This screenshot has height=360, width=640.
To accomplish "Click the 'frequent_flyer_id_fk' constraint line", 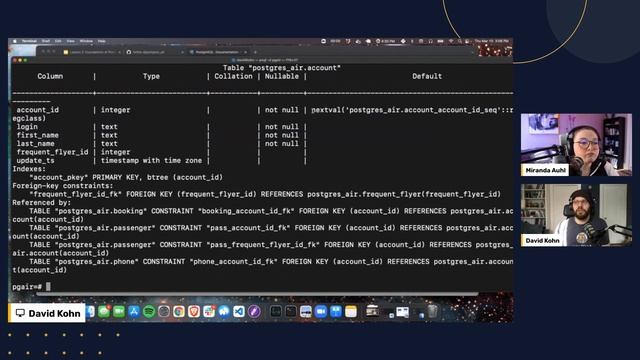I will [x=265, y=194].
